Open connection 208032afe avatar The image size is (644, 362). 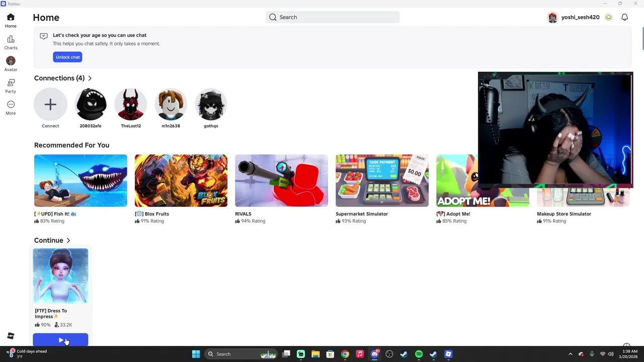(91, 104)
